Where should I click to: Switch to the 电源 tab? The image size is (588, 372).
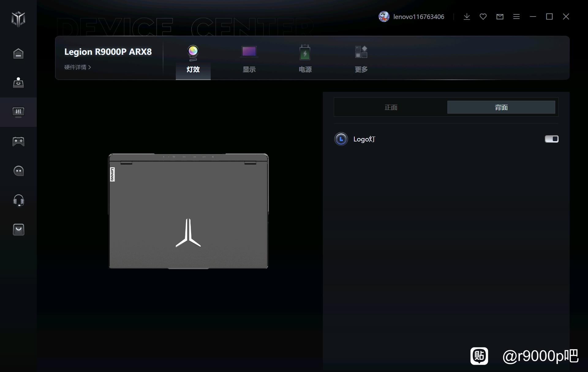pyautogui.click(x=305, y=59)
